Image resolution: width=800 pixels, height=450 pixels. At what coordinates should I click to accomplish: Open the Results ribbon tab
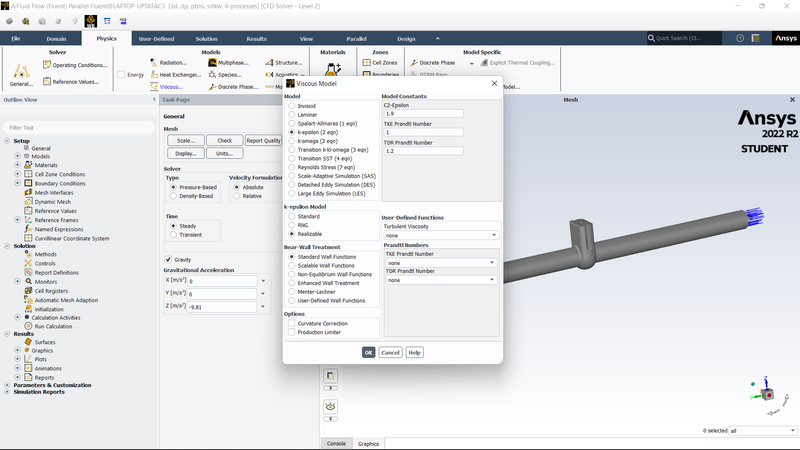coord(256,39)
